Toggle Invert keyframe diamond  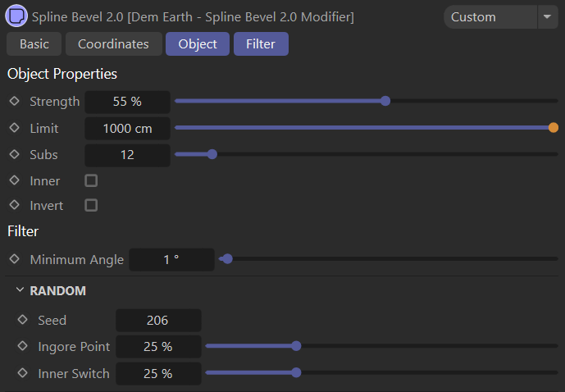coord(15,205)
